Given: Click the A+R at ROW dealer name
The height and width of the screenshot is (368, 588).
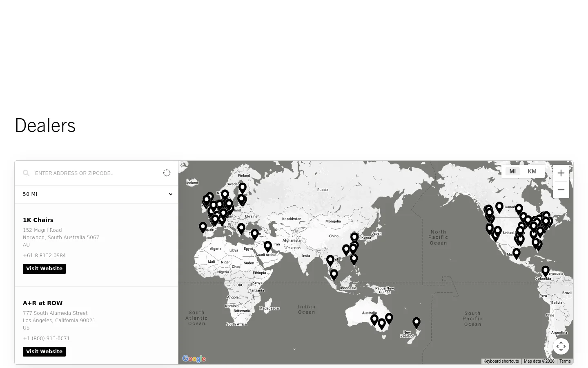Looking at the screenshot, I should pos(43,303).
